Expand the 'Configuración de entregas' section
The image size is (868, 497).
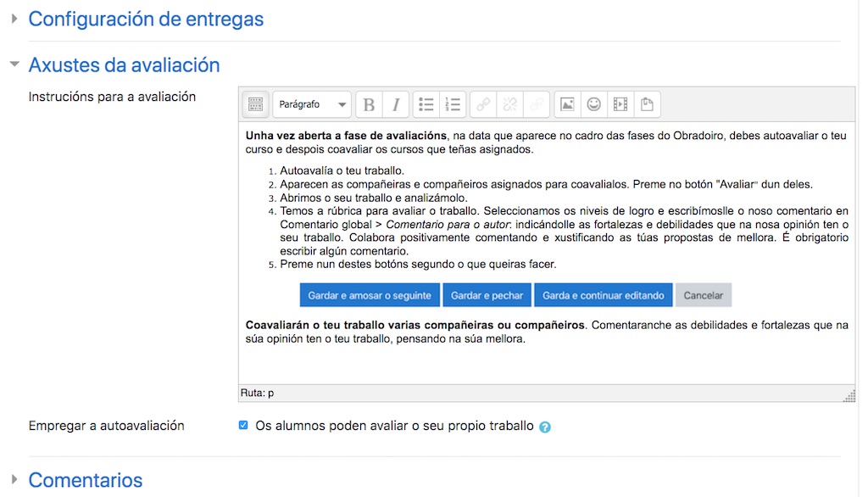click(146, 18)
